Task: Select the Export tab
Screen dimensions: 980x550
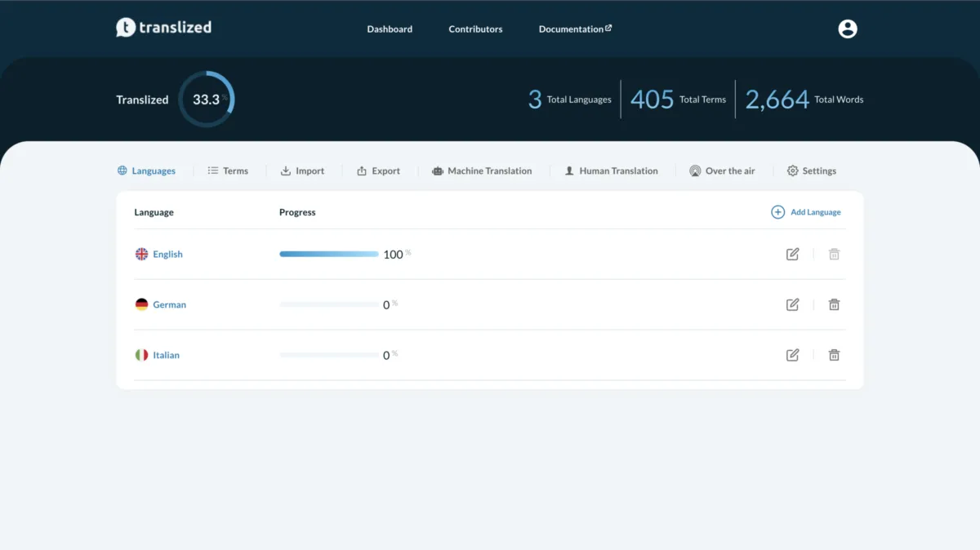Action: tap(378, 171)
